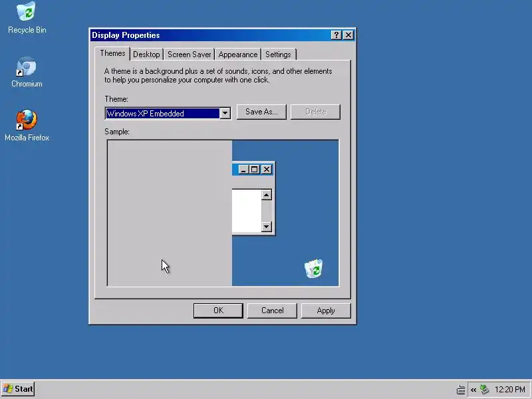Confirm with the OK button
The height and width of the screenshot is (399, 532).
tap(218, 311)
